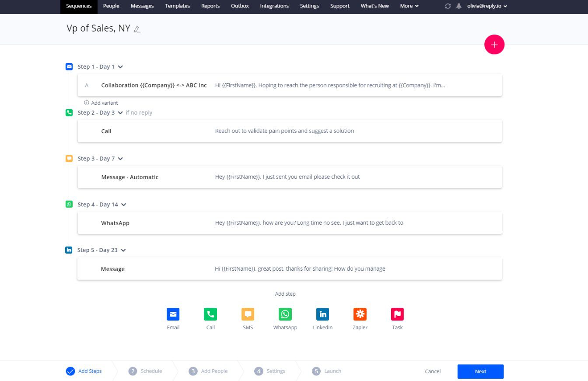
Task: Add a Zapier step
Action: (x=360, y=314)
